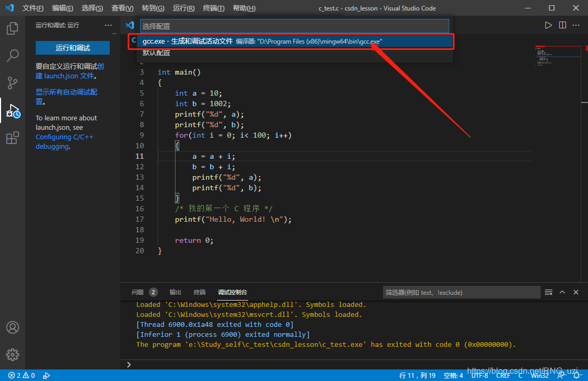Open the 转到(G) menu
Screen dimensions: 588x381
coord(153,8)
